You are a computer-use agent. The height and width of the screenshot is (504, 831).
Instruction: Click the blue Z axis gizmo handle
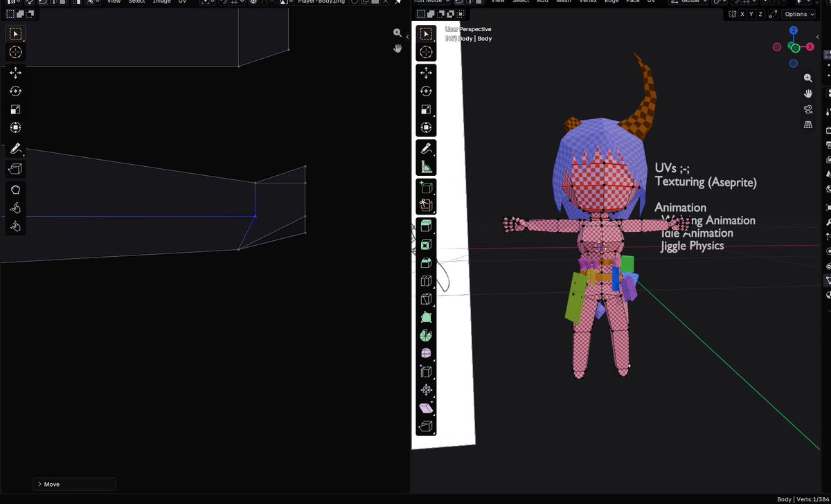(x=794, y=30)
